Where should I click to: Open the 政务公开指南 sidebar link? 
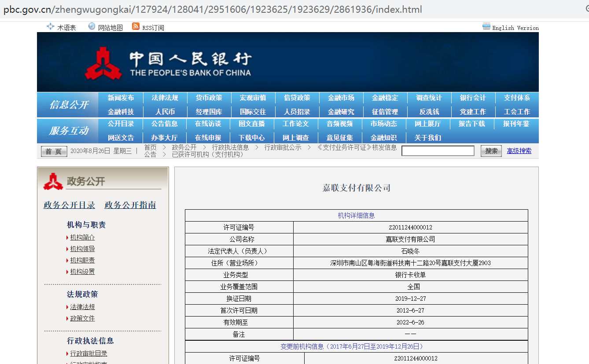click(130, 205)
